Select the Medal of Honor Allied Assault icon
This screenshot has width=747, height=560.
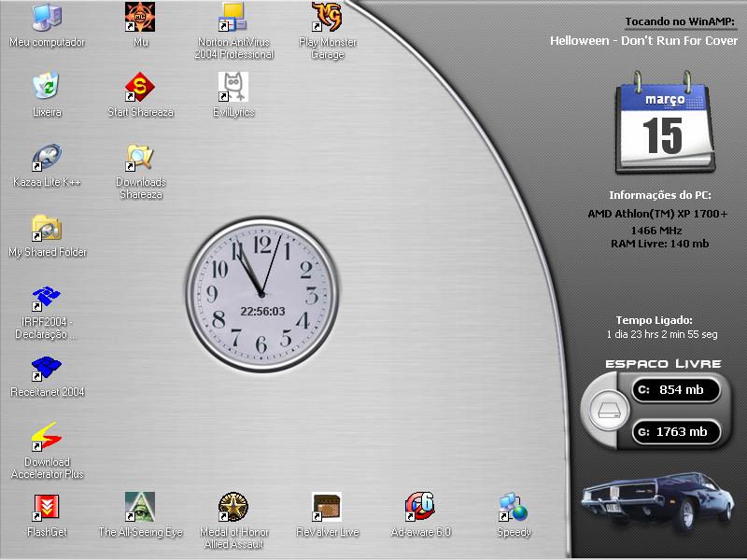233,507
